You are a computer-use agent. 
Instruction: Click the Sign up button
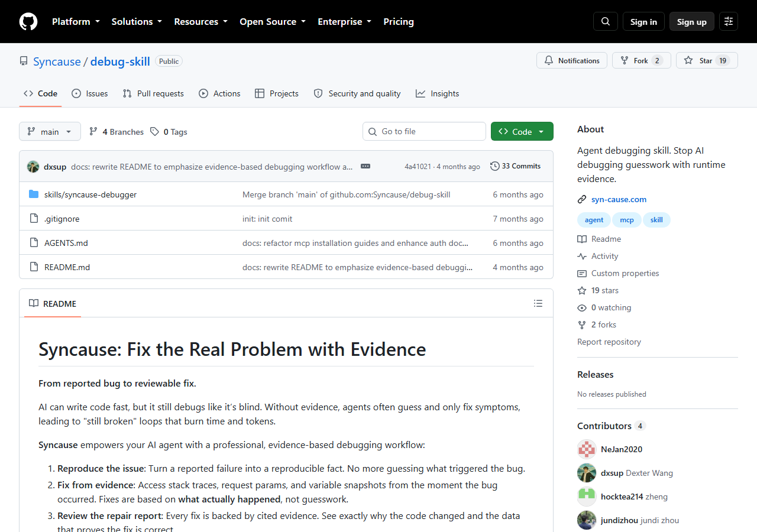(692, 22)
